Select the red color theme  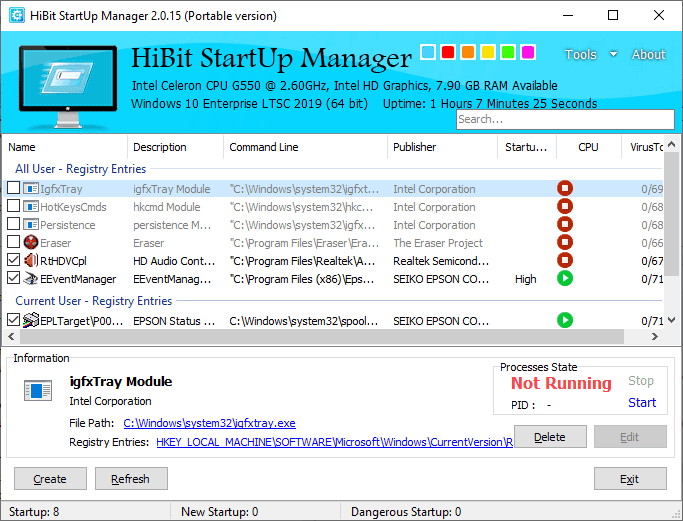(448, 52)
